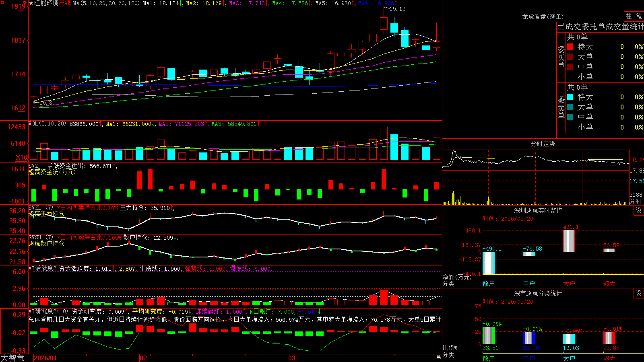Click 超赢散户持仓 legend label
The width and height of the screenshot is (644, 362).
pos(46,243)
